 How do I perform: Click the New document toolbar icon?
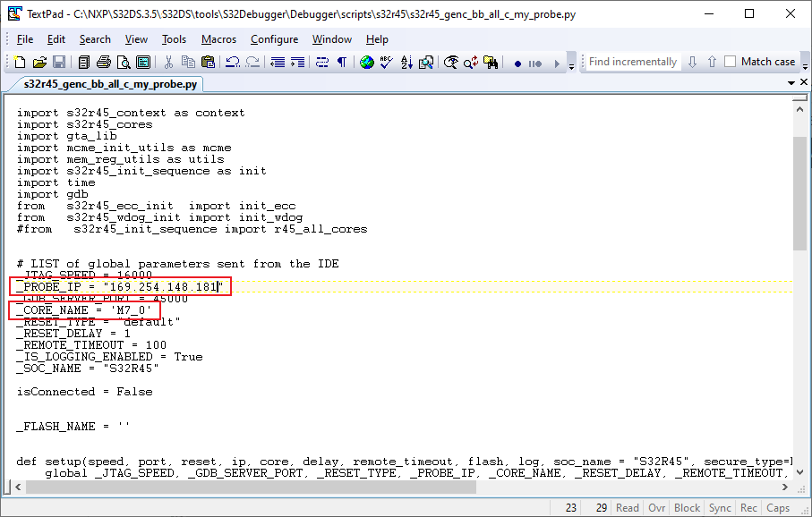click(20, 63)
